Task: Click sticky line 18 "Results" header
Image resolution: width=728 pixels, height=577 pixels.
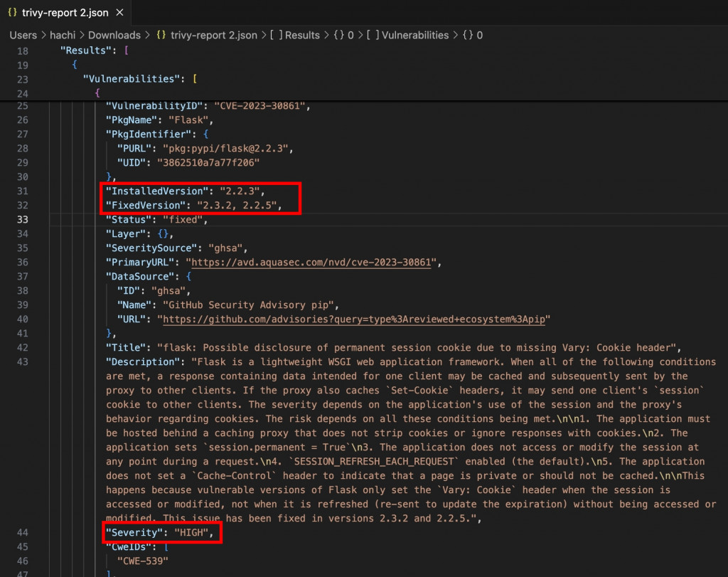Action: 85,51
